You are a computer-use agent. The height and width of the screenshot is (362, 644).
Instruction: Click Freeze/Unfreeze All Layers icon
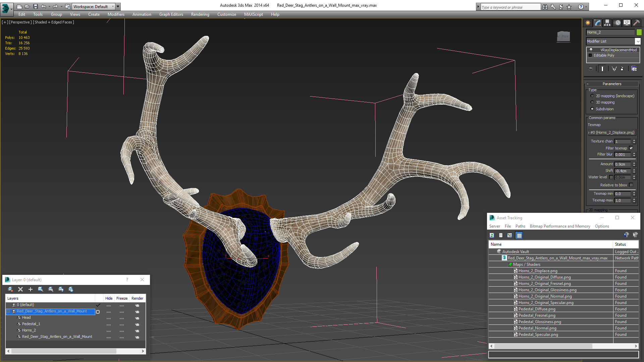coord(71,289)
